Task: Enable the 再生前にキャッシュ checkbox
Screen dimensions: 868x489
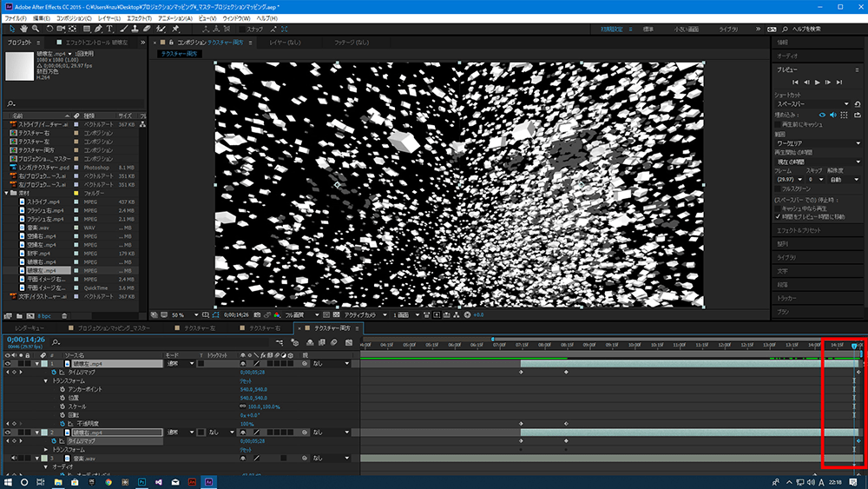Action: [x=778, y=124]
